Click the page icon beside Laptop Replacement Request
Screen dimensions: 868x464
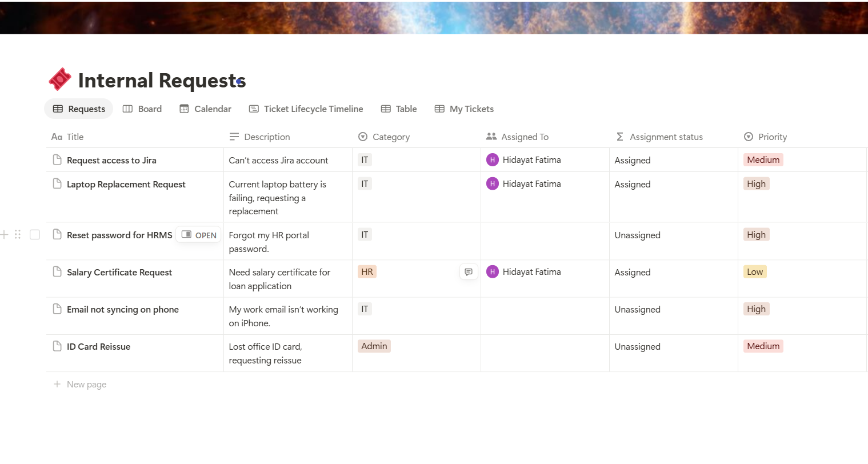tap(57, 184)
